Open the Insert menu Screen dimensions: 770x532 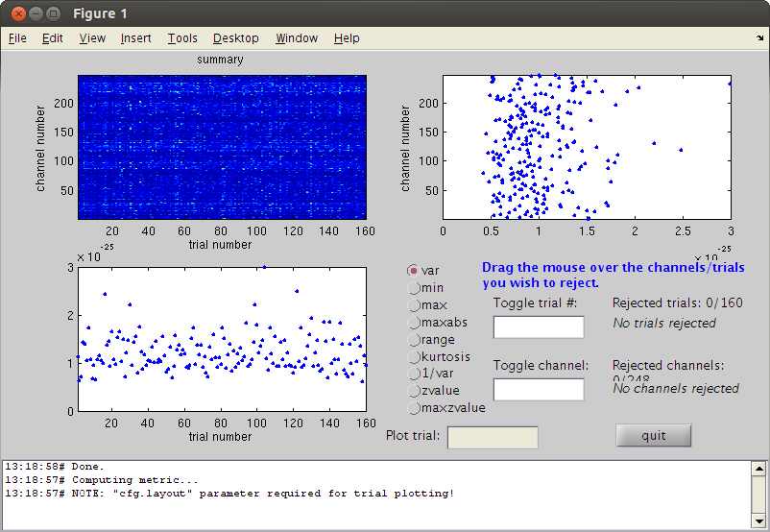pos(135,38)
